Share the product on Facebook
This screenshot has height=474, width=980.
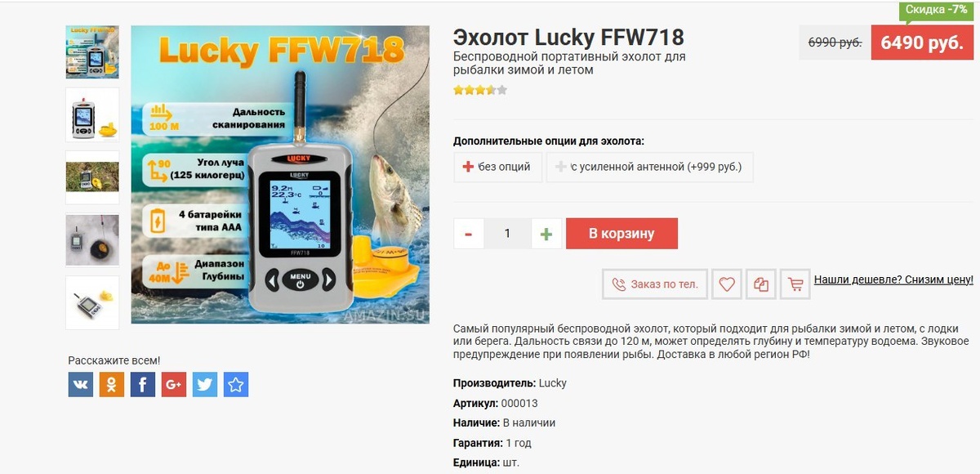(x=143, y=384)
